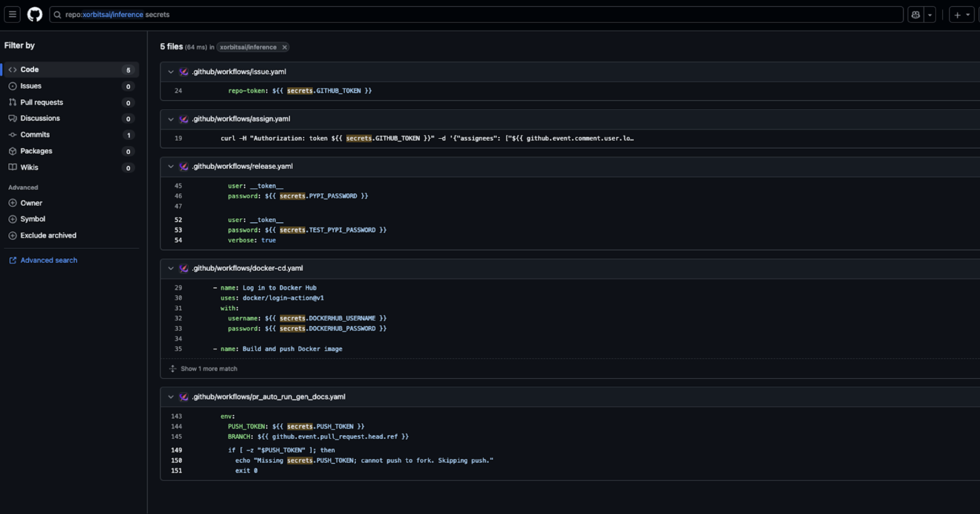Click the Symbol filter plus icon
Screen dimensions: 980x514
point(13,219)
